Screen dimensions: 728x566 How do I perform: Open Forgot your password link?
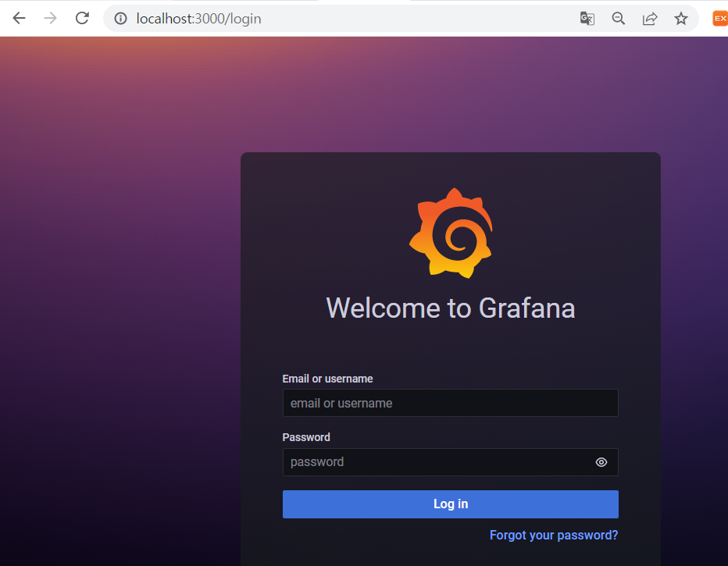pos(554,535)
